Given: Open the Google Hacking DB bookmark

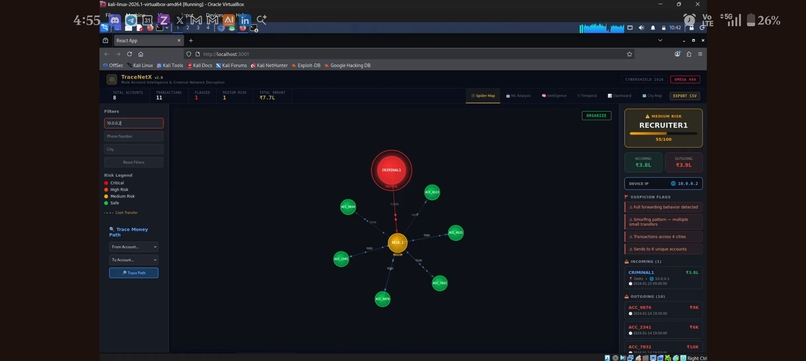Looking at the screenshot, I should pos(347,65).
